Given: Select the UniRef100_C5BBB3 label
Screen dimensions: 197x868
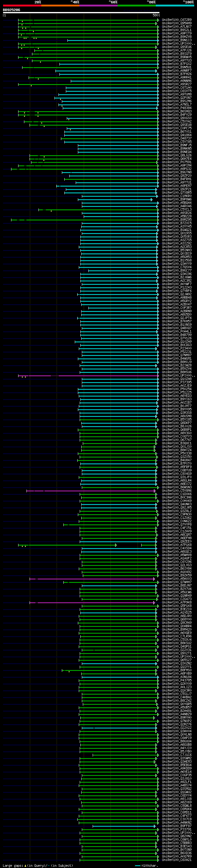Looking at the screenshot, I should [177, 843].
